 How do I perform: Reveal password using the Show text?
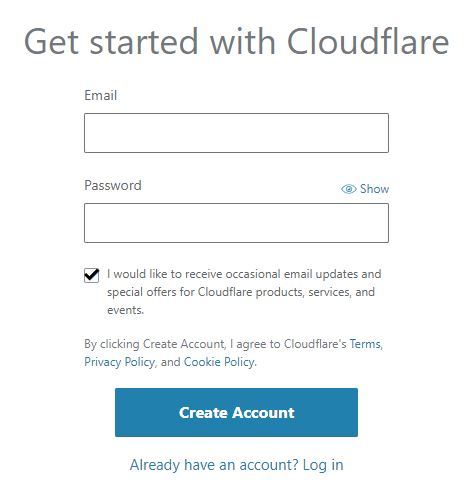374,189
